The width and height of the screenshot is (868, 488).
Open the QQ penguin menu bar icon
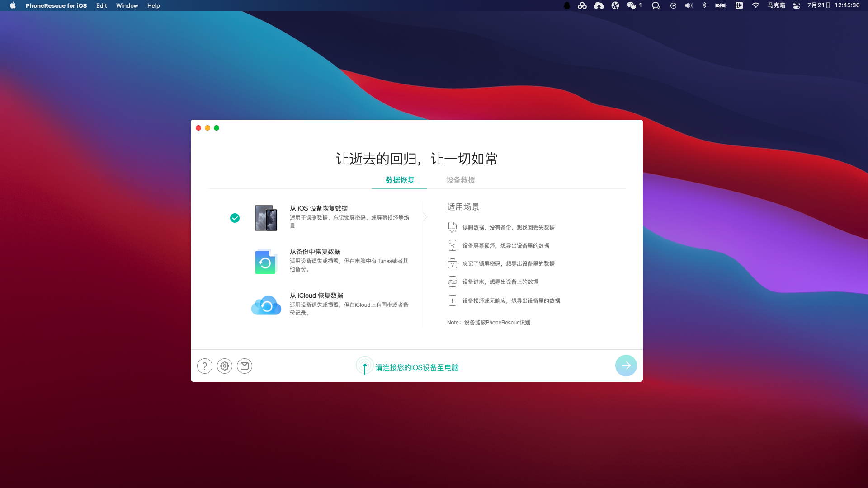point(566,5)
